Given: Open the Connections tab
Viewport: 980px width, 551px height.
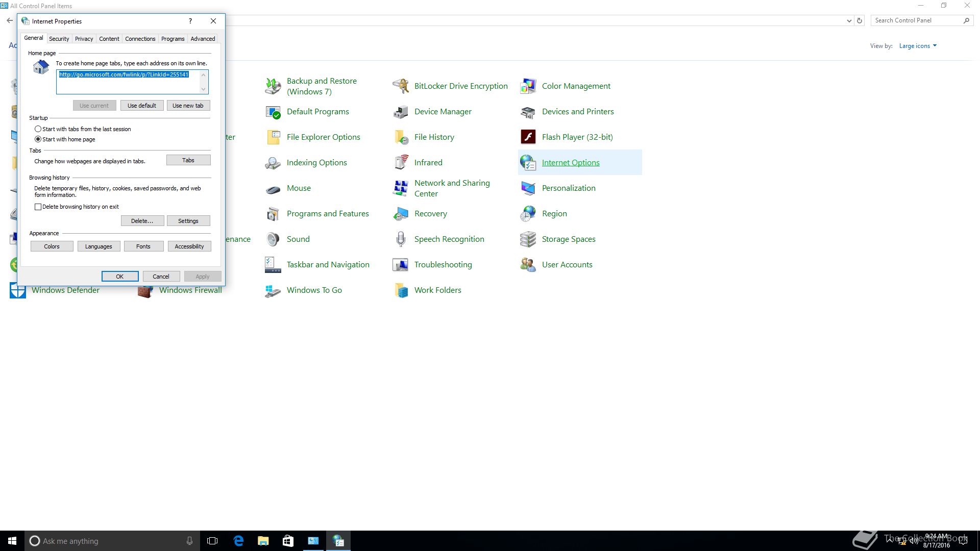Looking at the screenshot, I should pyautogui.click(x=140, y=39).
